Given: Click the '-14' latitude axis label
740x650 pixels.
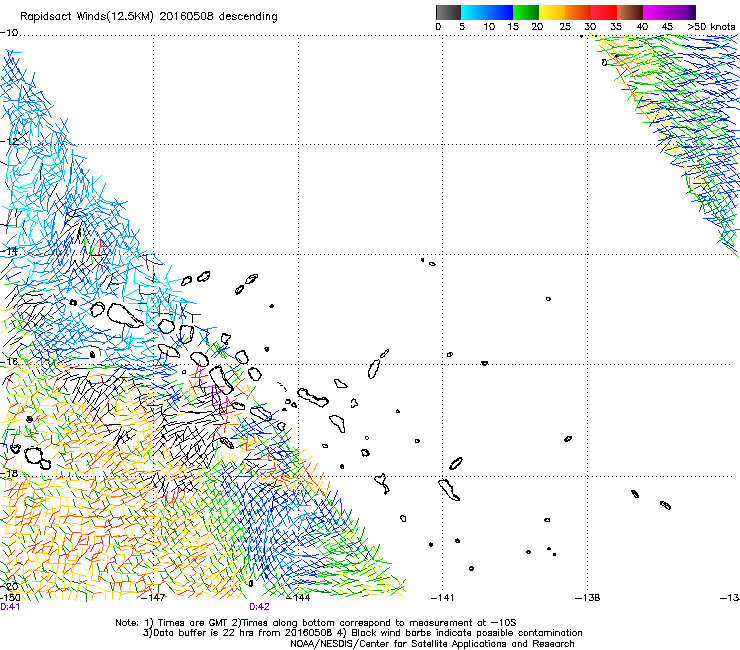Looking at the screenshot, I should pyautogui.click(x=9, y=252).
